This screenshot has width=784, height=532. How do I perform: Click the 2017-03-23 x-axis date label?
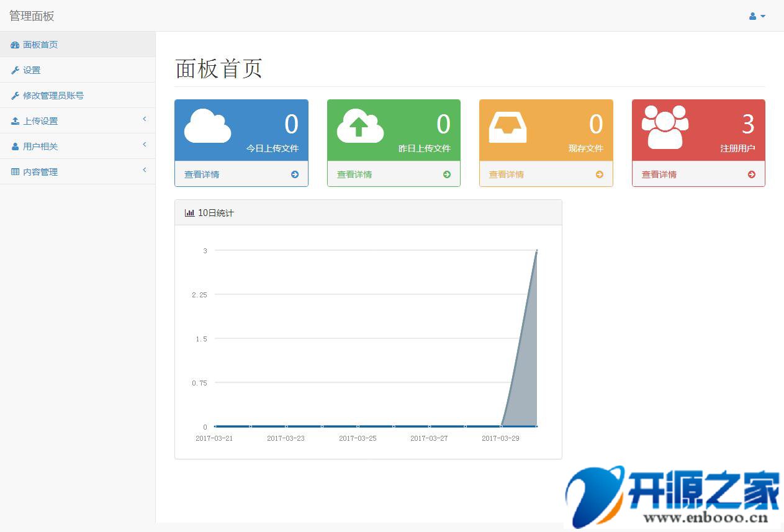click(x=286, y=438)
